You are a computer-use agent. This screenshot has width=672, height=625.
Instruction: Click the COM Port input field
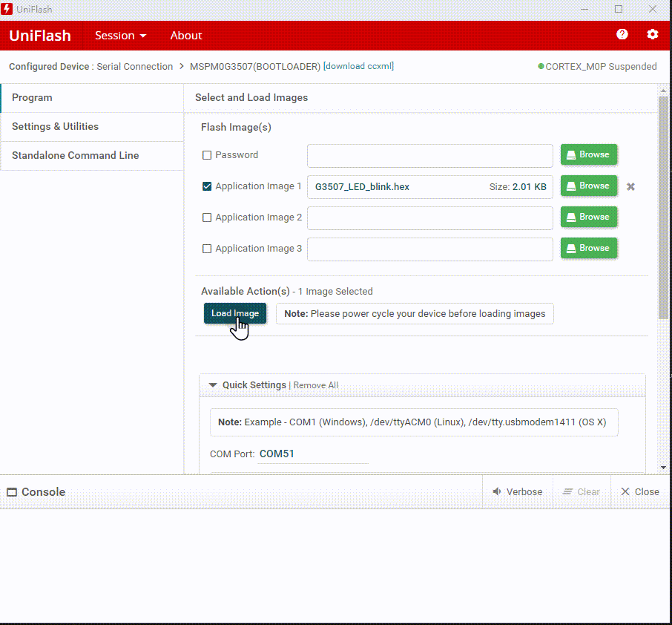tap(313, 454)
